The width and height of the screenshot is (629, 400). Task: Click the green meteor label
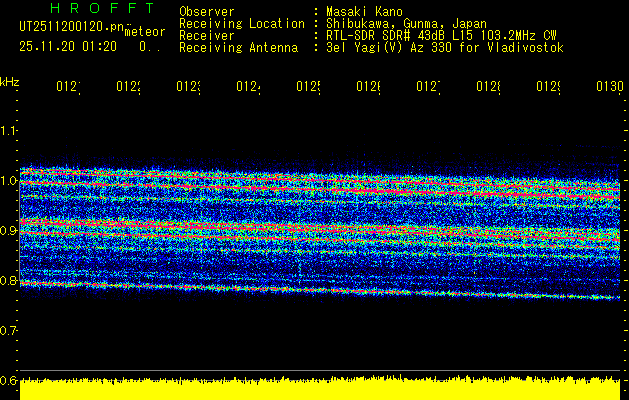(x=144, y=32)
